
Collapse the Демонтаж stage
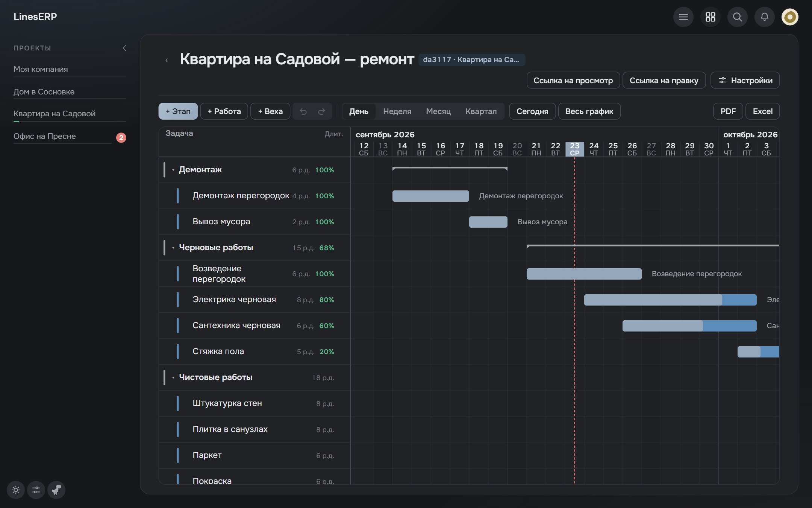[x=173, y=170]
